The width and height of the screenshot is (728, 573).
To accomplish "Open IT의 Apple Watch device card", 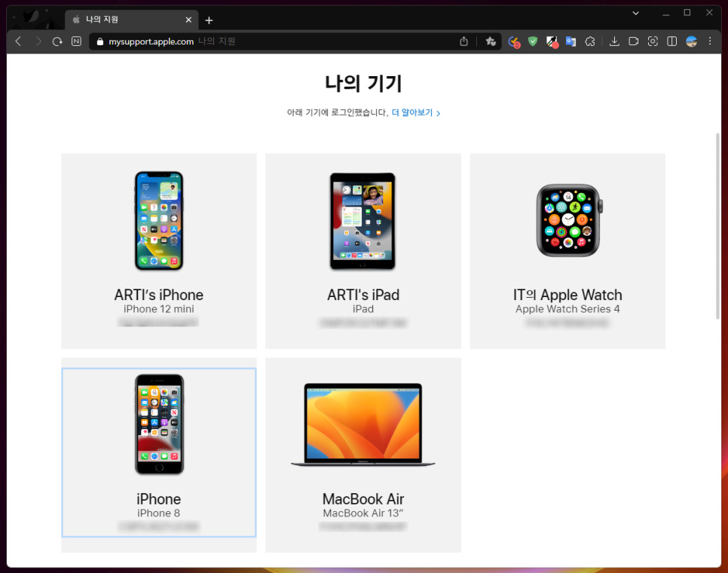I will (567, 251).
